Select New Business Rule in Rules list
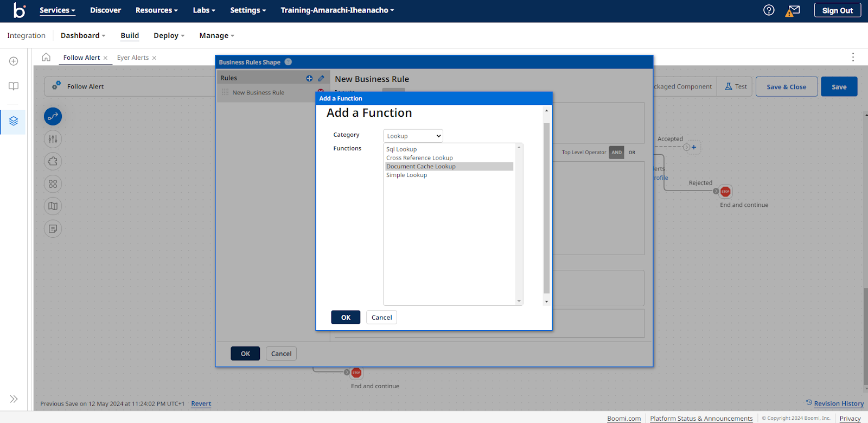This screenshot has width=868, height=423. (258, 92)
